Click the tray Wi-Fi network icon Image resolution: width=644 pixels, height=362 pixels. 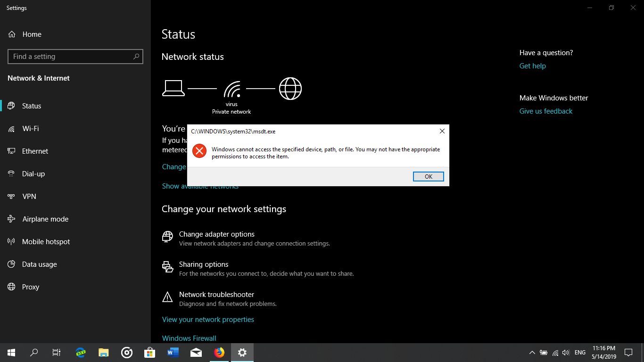[555, 353]
